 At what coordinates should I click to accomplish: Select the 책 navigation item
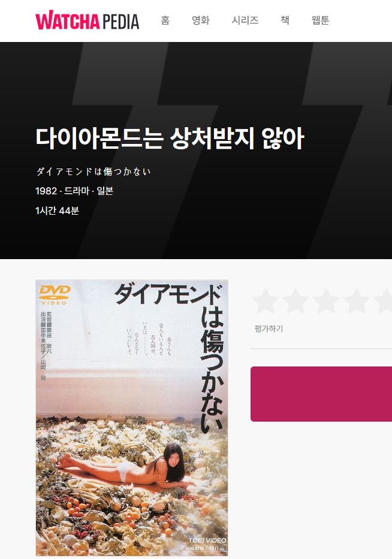point(285,20)
